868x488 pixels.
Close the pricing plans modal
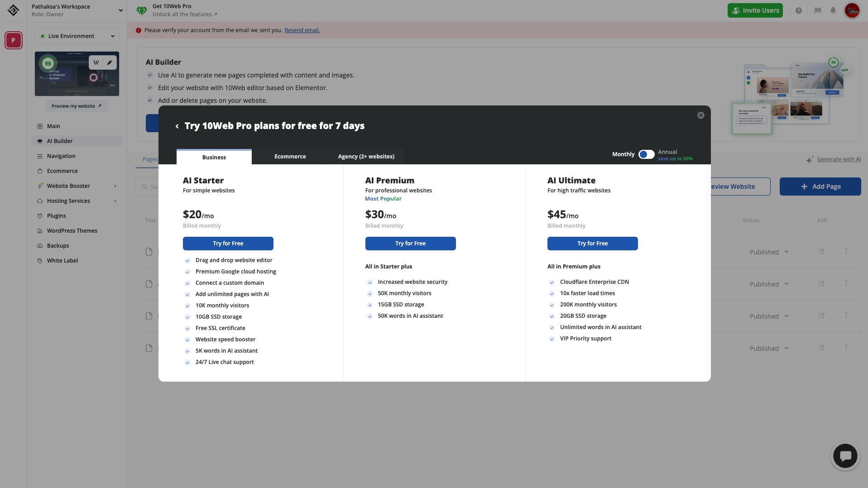tap(700, 115)
